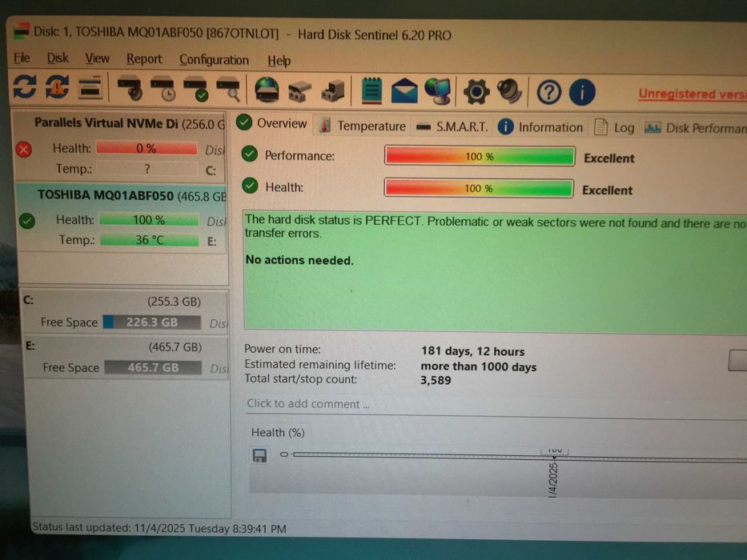Click the Performance 100 % gradient bar
This screenshot has width=747, height=560.
[x=480, y=157]
